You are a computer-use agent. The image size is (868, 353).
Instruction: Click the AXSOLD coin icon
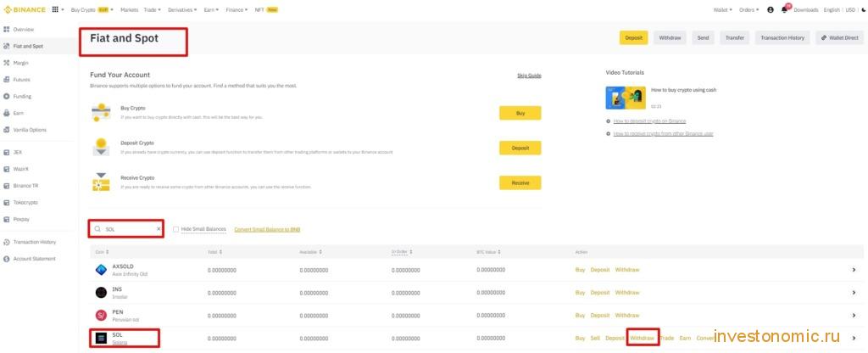coord(101,270)
